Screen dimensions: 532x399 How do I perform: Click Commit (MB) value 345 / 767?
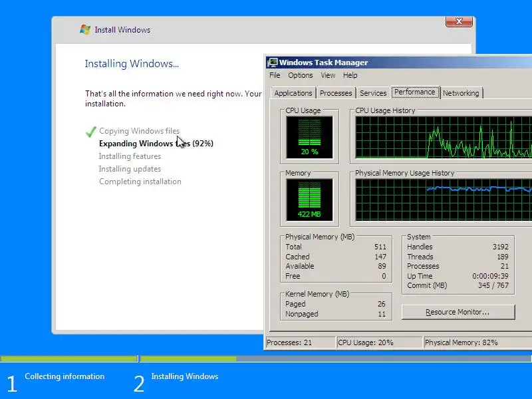click(493, 285)
